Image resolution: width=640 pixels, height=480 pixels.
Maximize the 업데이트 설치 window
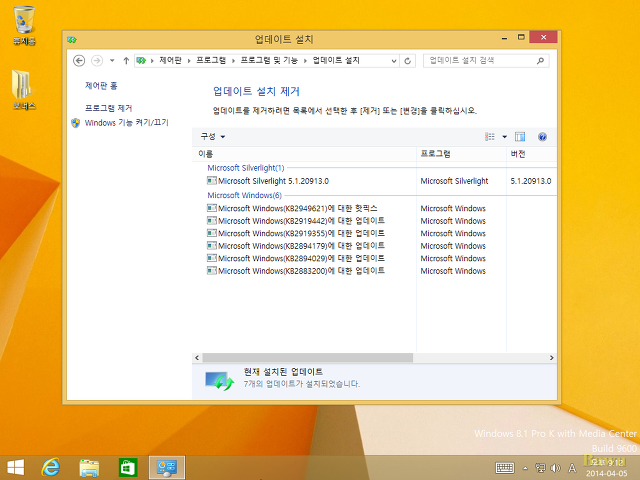(x=521, y=38)
